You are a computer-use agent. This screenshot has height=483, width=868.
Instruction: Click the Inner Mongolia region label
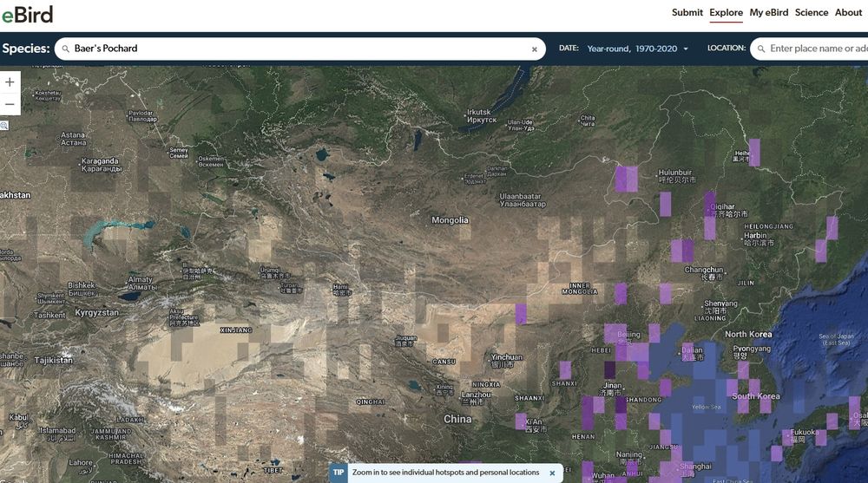(580, 288)
